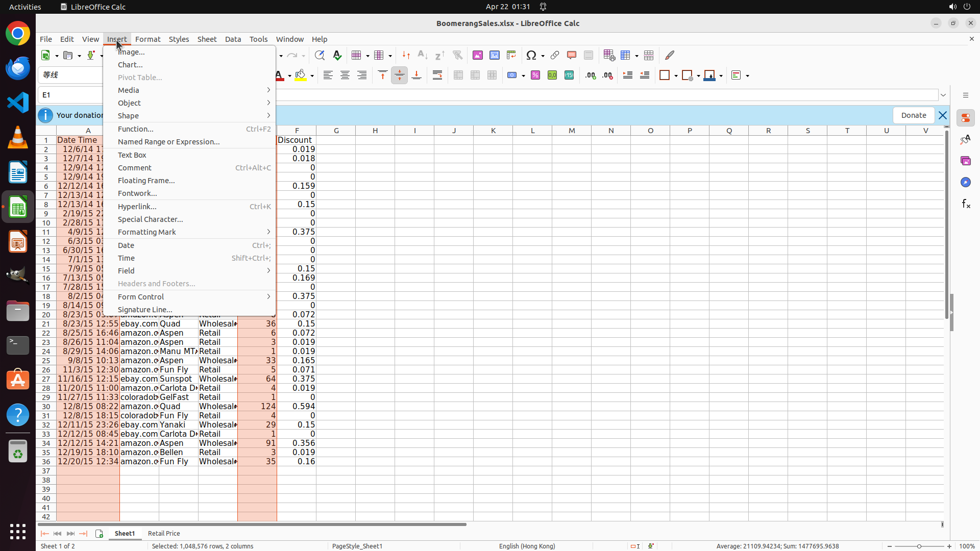Viewport: 980px width, 551px height.
Task: Click the Insert Hyperlink chain icon
Action: point(555,55)
